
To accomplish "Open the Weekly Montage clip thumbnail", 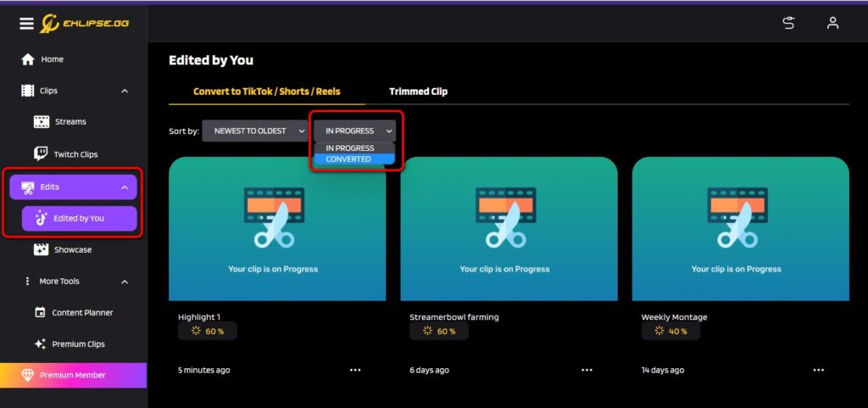I will pyautogui.click(x=741, y=229).
